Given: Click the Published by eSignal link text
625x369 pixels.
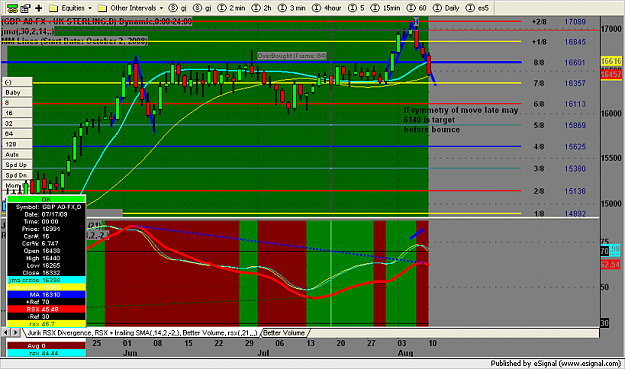Looking at the screenshot, I should click(555, 363).
